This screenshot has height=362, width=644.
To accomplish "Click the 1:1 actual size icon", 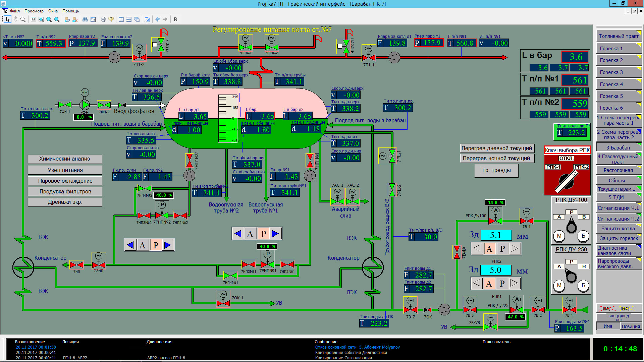I will 33,19.
